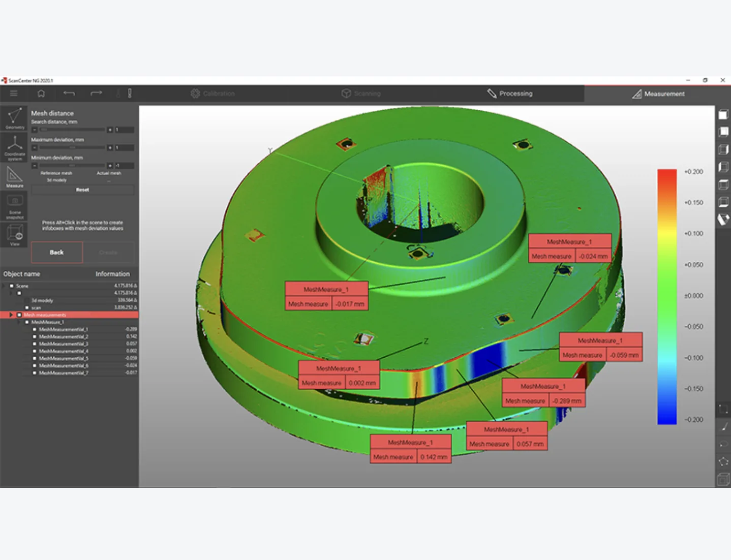Click the Back button

point(57,252)
